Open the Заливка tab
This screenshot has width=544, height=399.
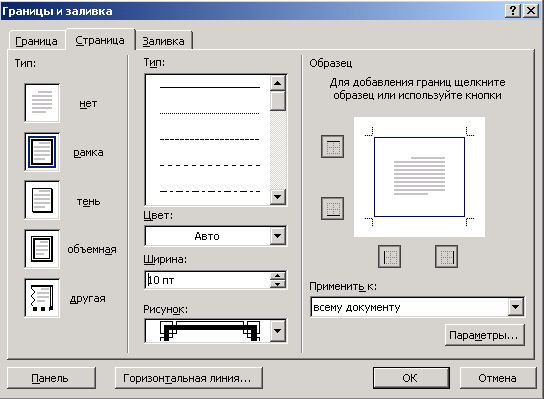(163, 41)
